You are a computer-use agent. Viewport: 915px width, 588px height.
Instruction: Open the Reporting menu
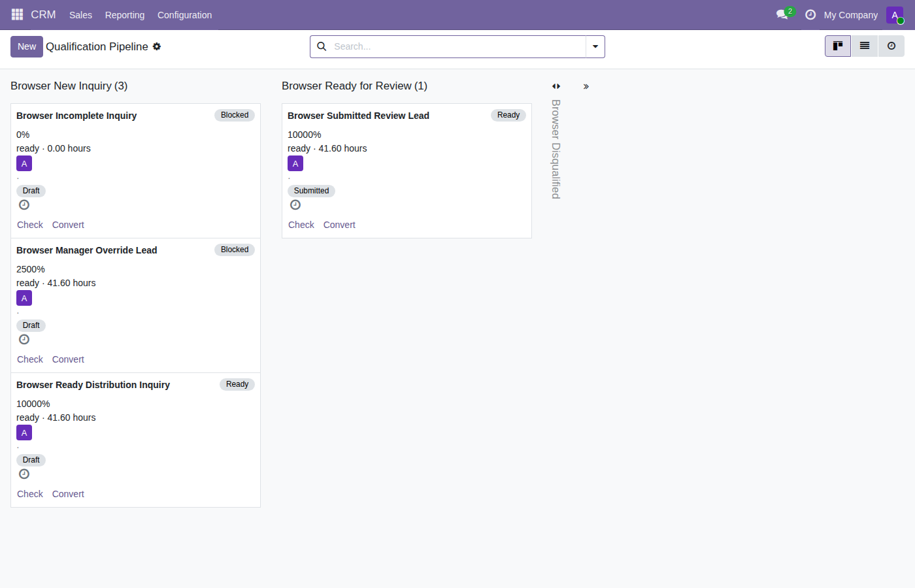coord(125,15)
